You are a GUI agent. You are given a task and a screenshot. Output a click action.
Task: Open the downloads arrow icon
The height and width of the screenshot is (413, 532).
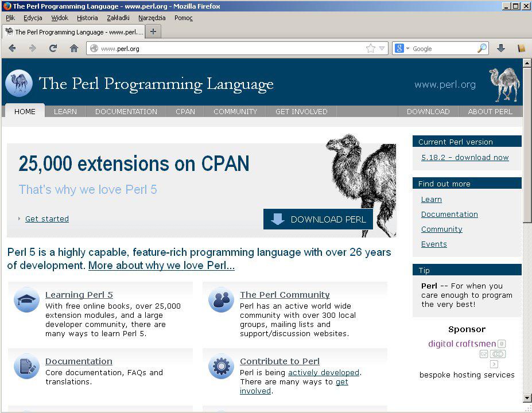(x=501, y=49)
